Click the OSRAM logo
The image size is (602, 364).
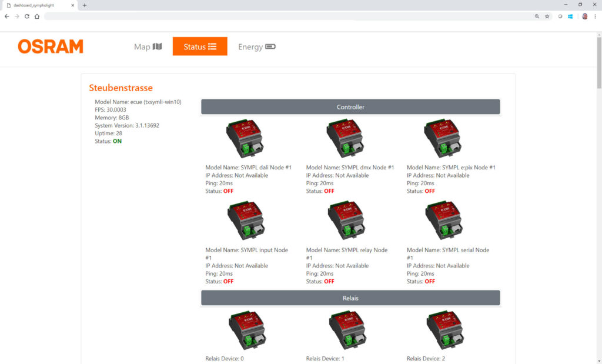point(51,46)
